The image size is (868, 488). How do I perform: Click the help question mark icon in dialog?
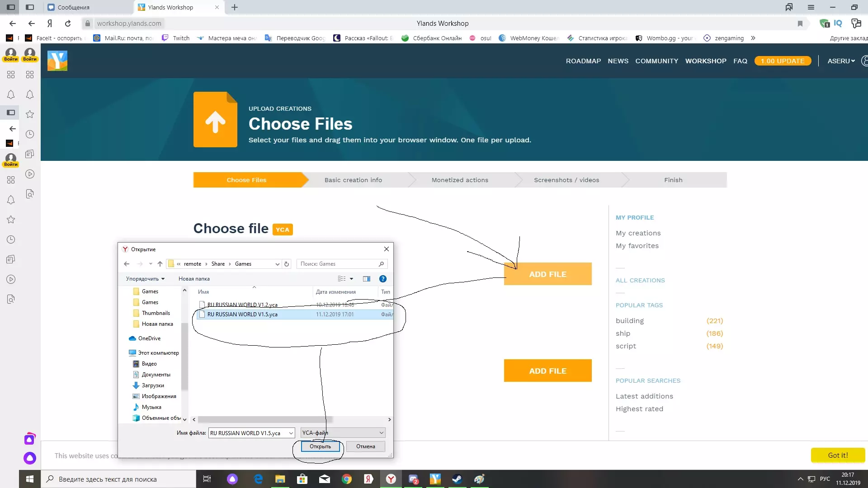pyautogui.click(x=382, y=279)
